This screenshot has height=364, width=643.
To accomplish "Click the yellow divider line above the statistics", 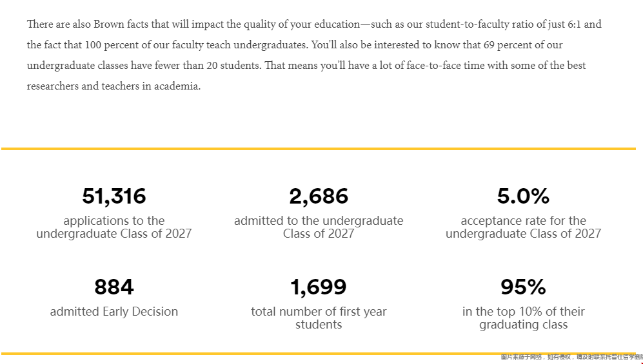I will 319,149.
